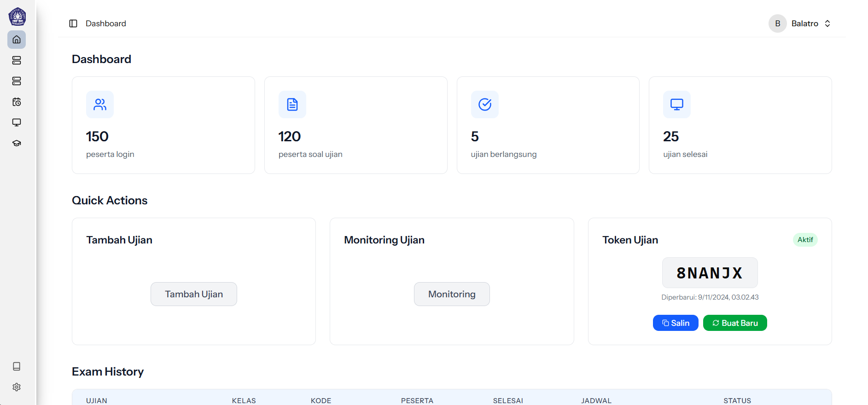Open settings via the gear icon
868x405 pixels.
[17, 387]
